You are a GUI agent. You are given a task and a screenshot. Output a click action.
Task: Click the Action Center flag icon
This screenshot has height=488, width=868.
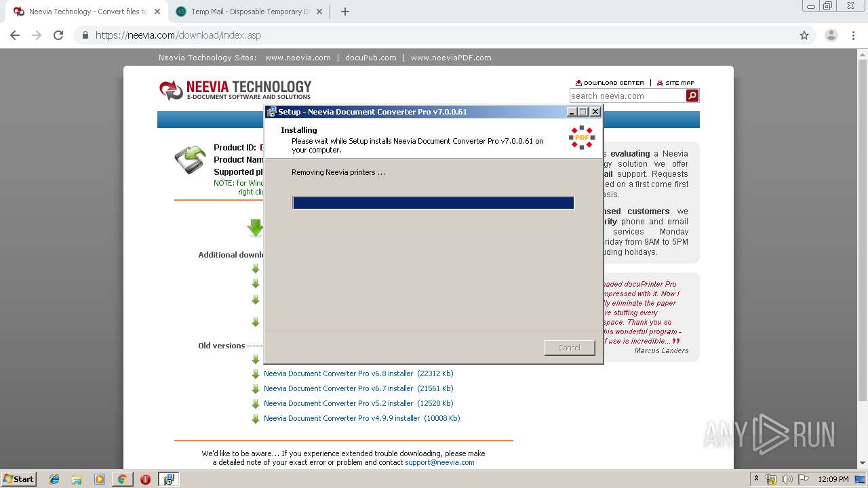803,479
